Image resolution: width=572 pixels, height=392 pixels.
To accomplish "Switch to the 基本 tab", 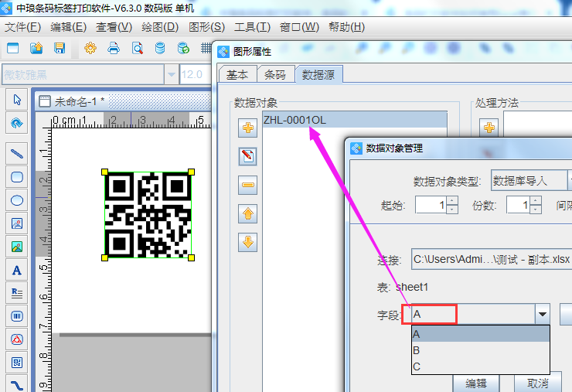I will coord(237,74).
